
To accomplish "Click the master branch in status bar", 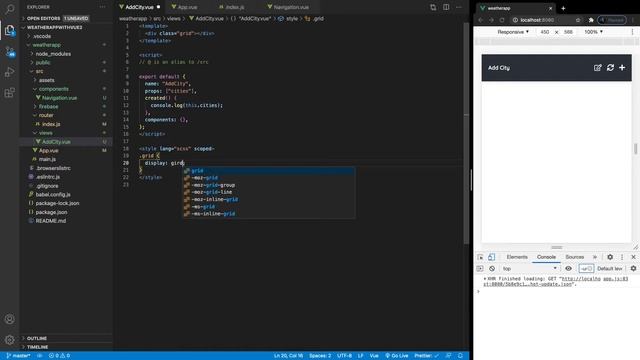I will 19,356.
